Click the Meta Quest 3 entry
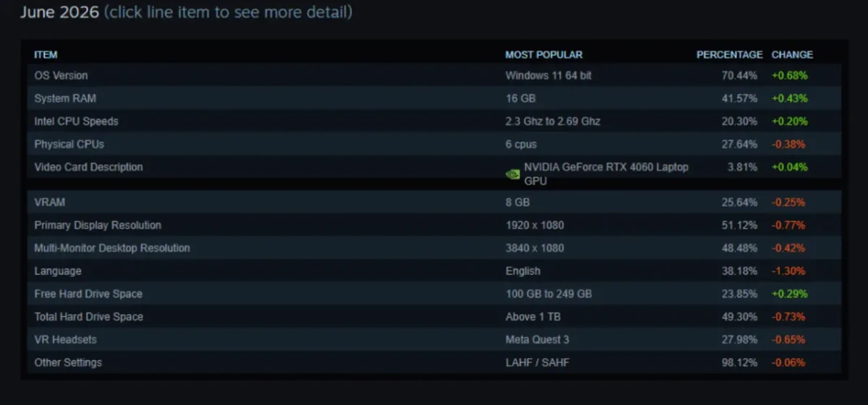The width and height of the screenshot is (868, 405). click(x=536, y=340)
